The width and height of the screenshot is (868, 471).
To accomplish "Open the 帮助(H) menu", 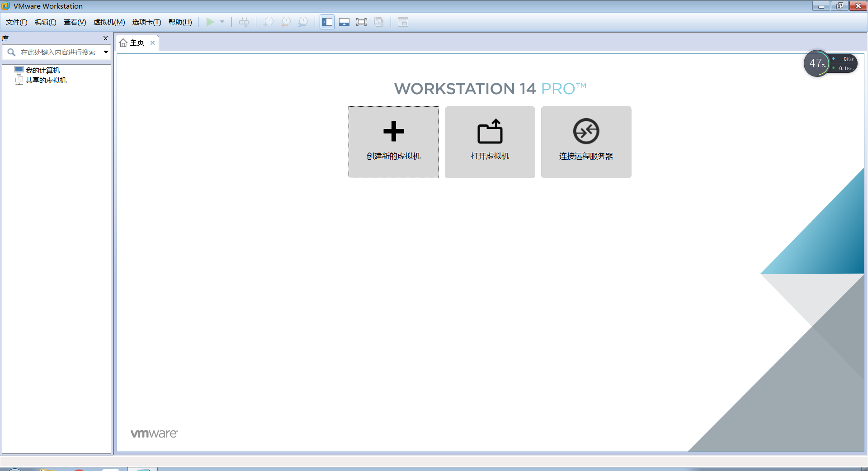I will point(180,22).
